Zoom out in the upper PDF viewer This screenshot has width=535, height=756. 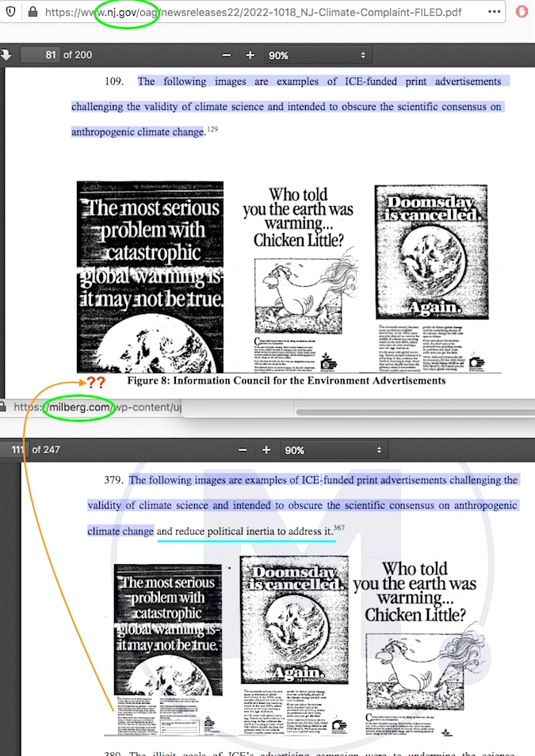(227, 55)
